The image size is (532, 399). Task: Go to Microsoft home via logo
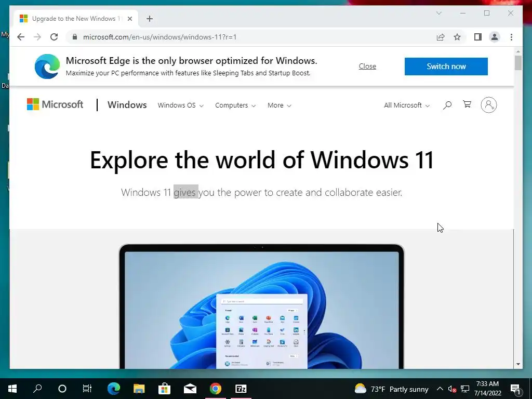pyautogui.click(x=55, y=104)
